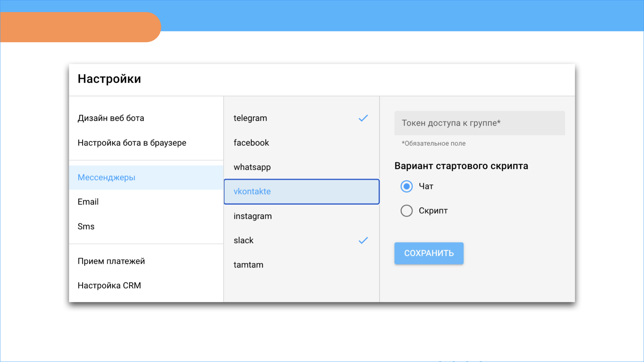Viewport: 644px width, 362px height.
Task: Open the Дизайн веб бота section
Action: (111, 118)
